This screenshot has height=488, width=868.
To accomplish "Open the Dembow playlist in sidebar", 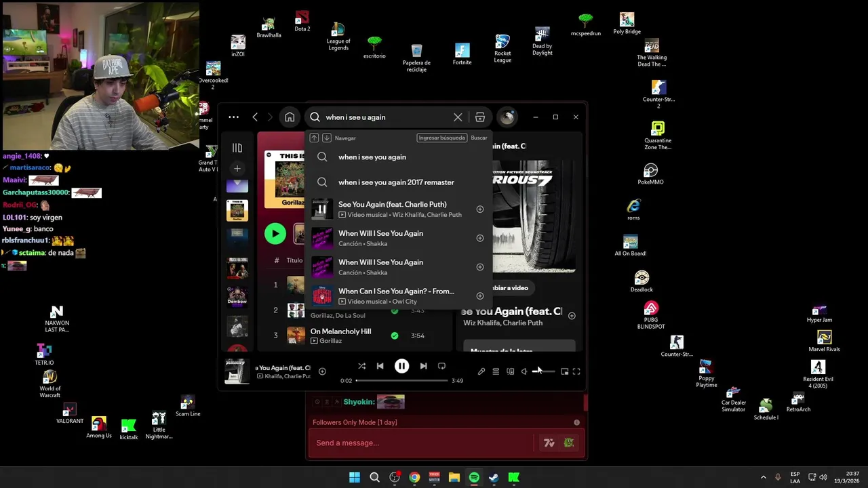I will pos(237,296).
